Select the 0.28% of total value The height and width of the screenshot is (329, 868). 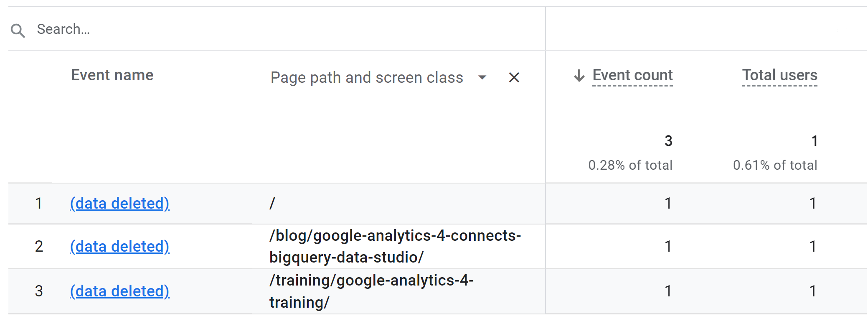pos(630,165)
